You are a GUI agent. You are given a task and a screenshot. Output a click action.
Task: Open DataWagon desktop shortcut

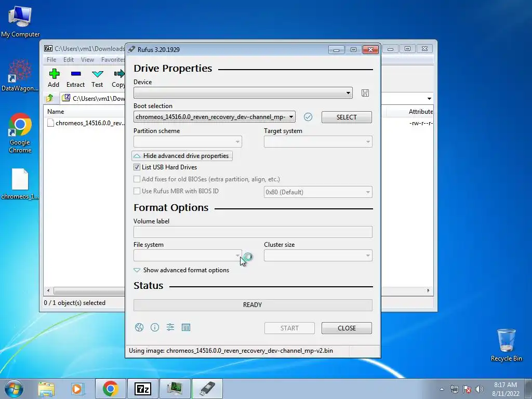coord(20,76)
